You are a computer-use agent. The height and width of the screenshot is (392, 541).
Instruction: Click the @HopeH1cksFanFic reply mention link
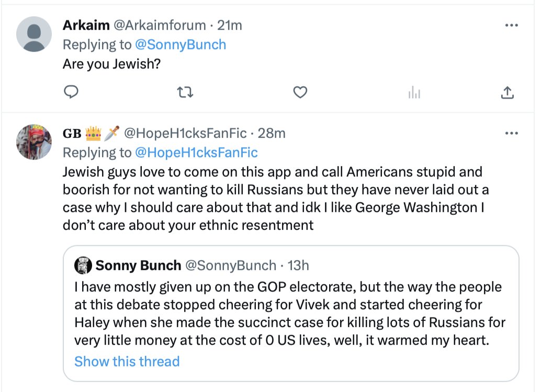196,152
